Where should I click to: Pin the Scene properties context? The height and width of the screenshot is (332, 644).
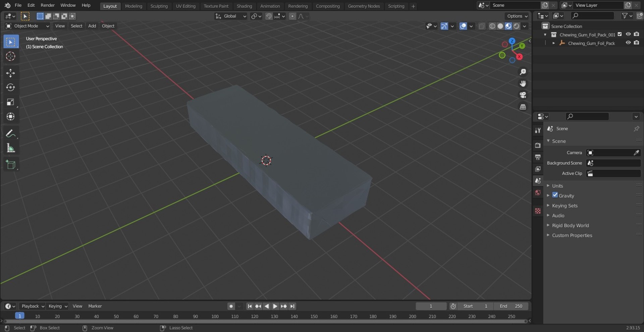click(636, 129)
